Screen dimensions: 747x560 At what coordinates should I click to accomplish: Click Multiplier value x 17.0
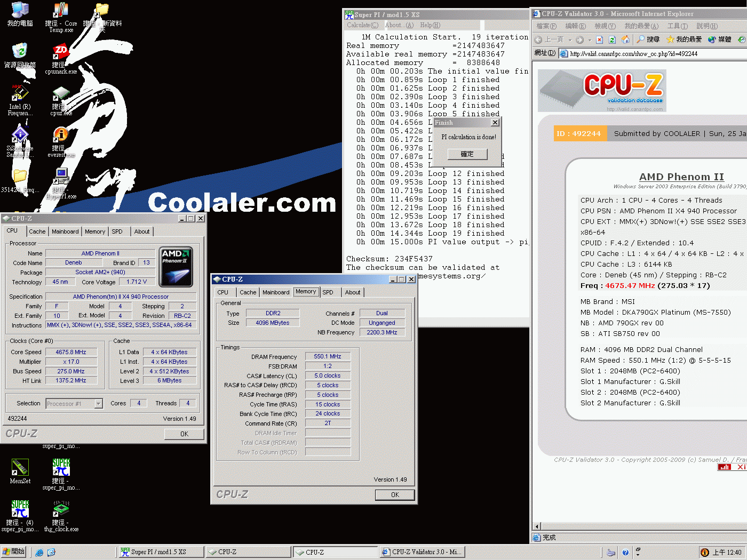(x=71, y=362)
